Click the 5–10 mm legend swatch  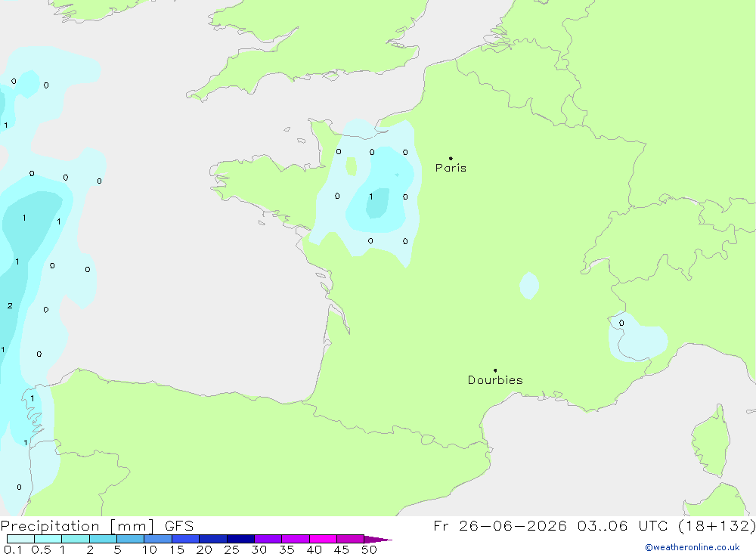coord(131,539)
